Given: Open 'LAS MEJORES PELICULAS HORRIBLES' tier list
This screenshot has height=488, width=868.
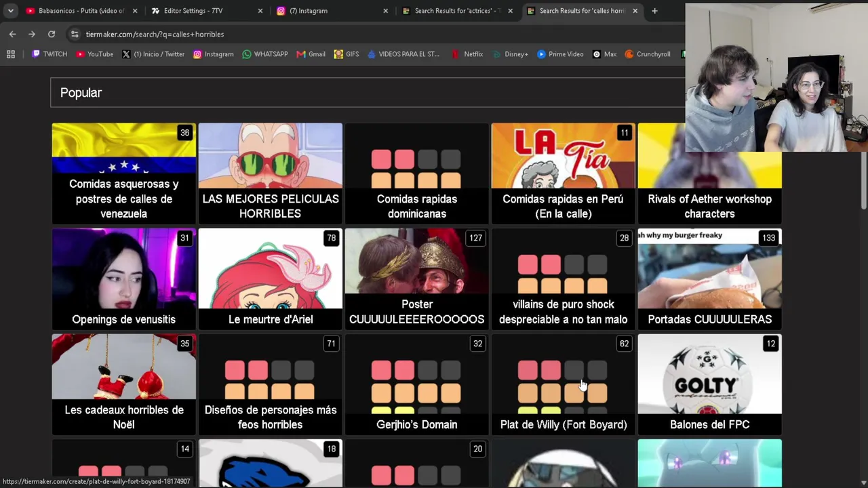Looking at the screenshot, I should click(x=271, y=174).
